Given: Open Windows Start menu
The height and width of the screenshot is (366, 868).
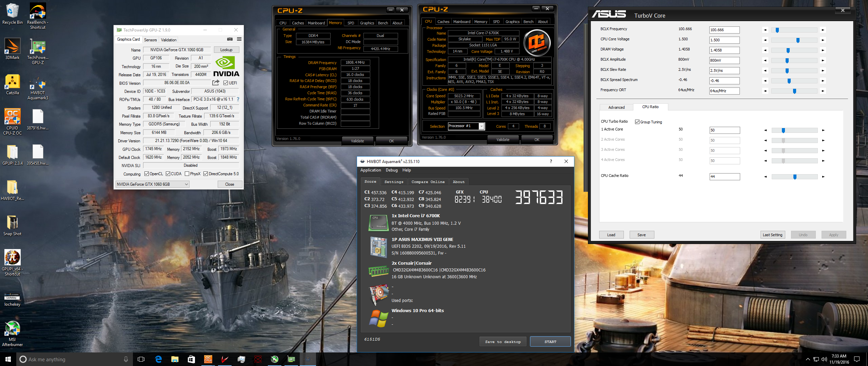Looking at the screenshot, I should click(x=8, y=359).
